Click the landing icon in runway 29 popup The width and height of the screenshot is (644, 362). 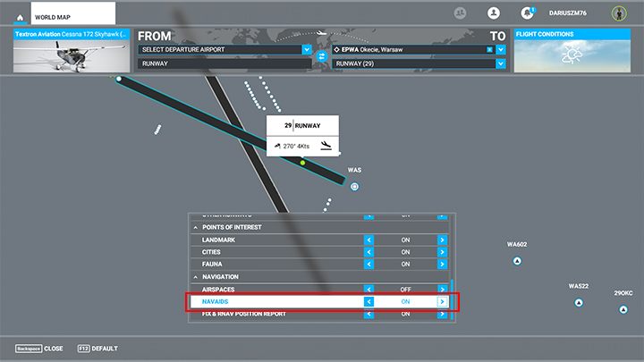pyautogui.click(x=326, y=146)
